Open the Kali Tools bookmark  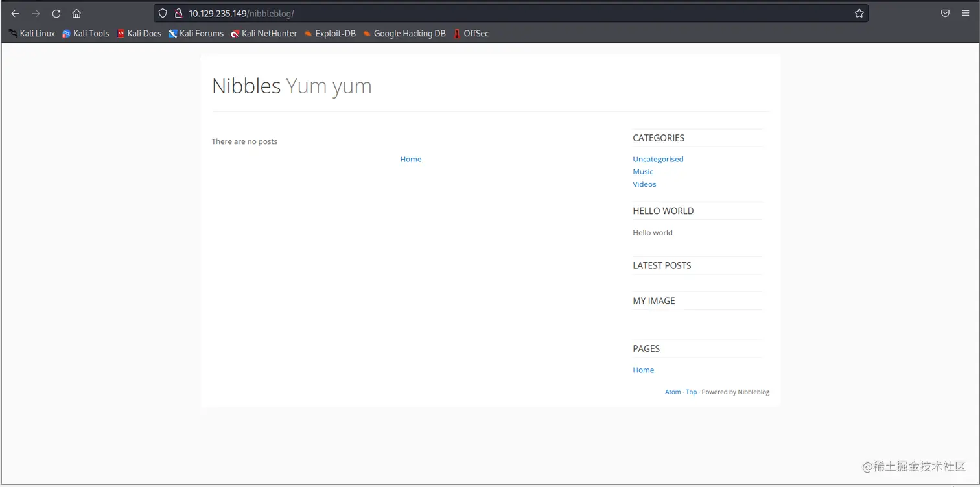click(x=86, y=34)
